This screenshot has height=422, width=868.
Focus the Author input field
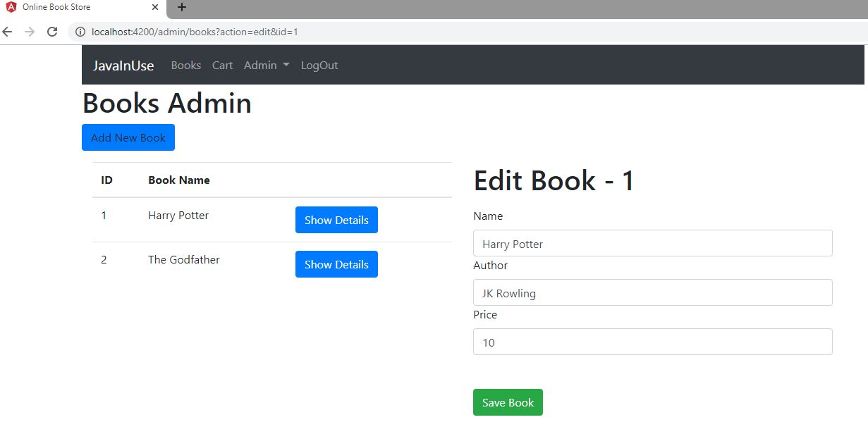652,292
